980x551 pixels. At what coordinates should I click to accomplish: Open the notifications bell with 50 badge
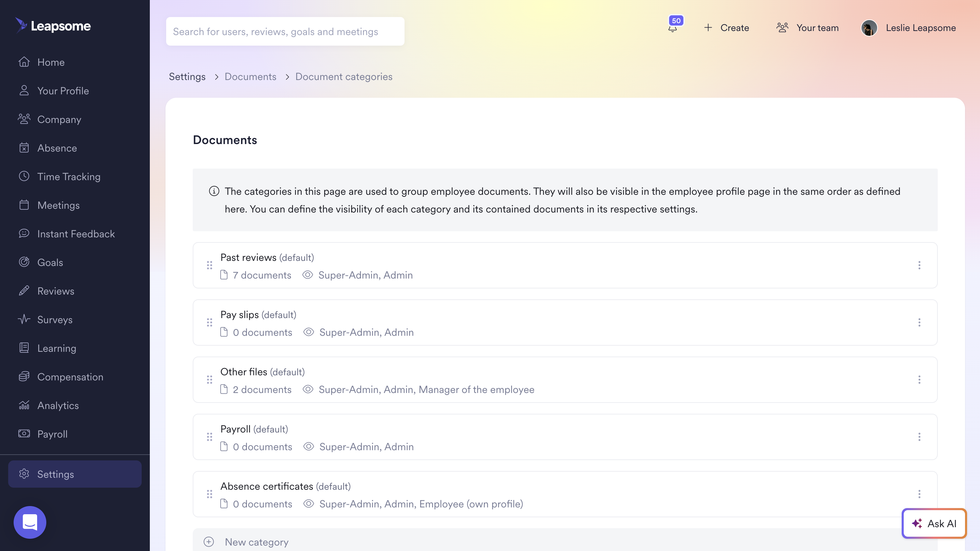(x=673, y=27)
